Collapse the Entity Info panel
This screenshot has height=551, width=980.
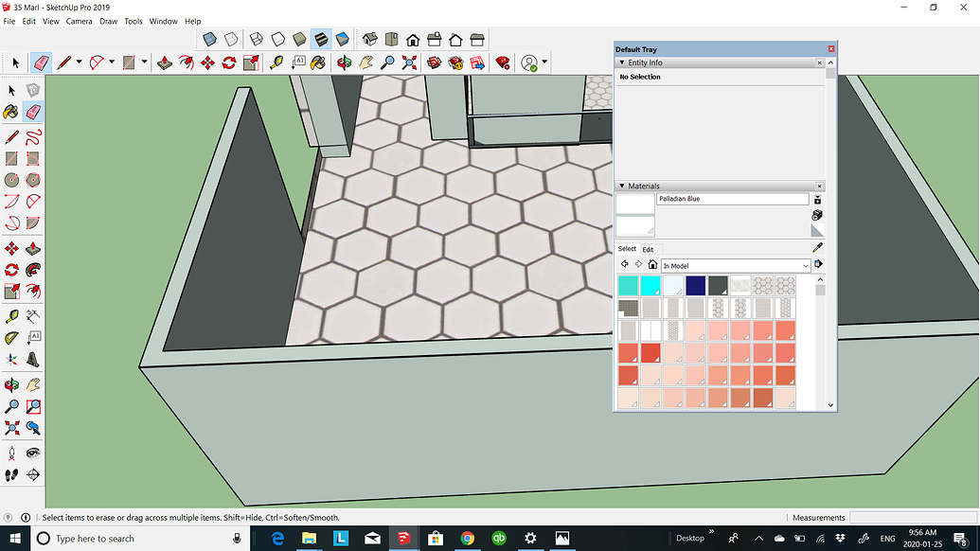(621, 62)
